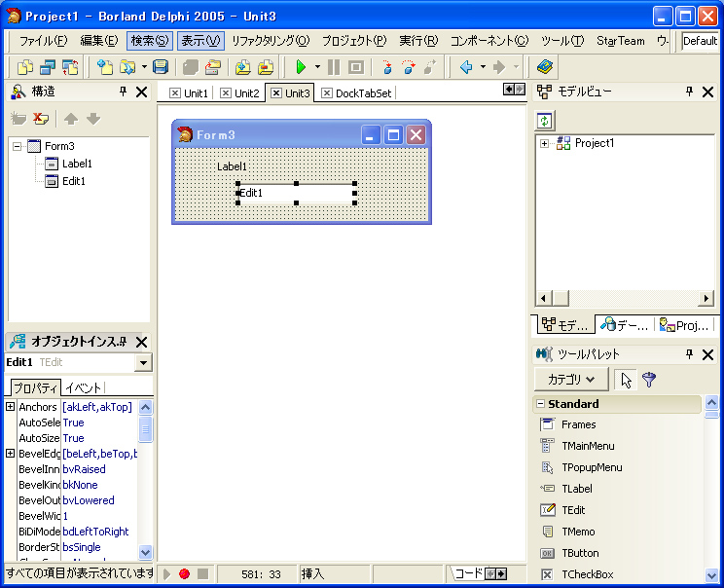Click the Forward navigation arrow icon
The width and height of the screenshot is (724, 588).
click(499, 67)
